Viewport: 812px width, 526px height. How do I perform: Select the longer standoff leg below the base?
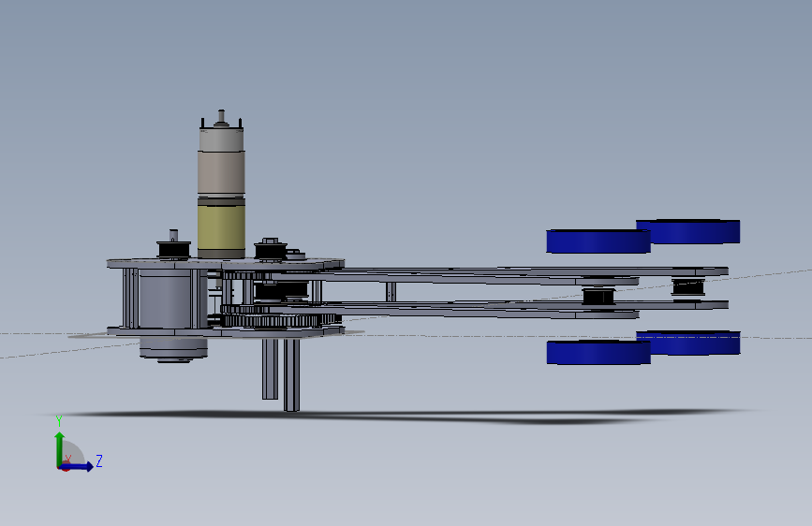pyautogui.click(x=291, y=374)
